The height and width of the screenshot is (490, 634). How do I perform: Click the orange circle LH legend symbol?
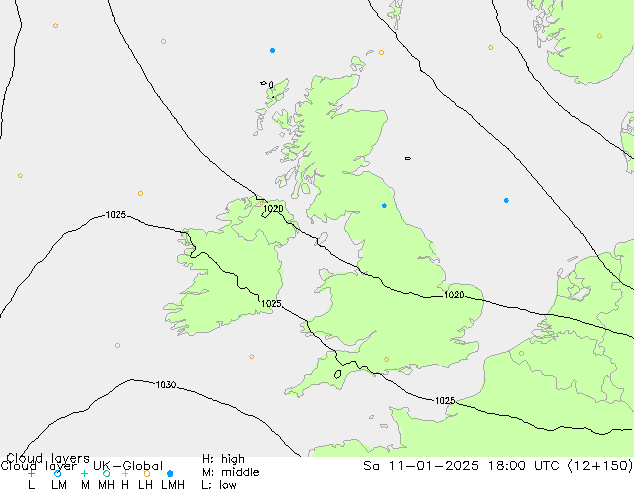point(146,473)
